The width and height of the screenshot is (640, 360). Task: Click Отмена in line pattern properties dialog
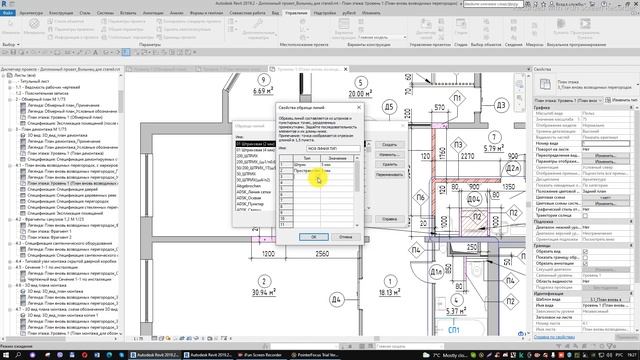345,237
